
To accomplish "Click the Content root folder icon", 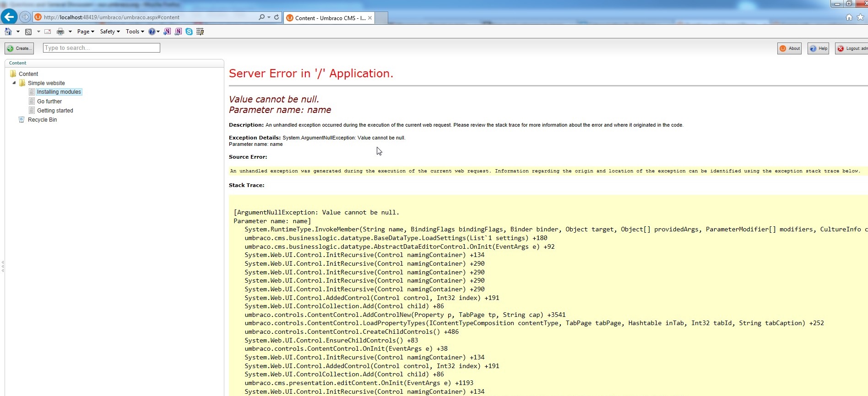I will pyautogui.click(x=13, y=74).
